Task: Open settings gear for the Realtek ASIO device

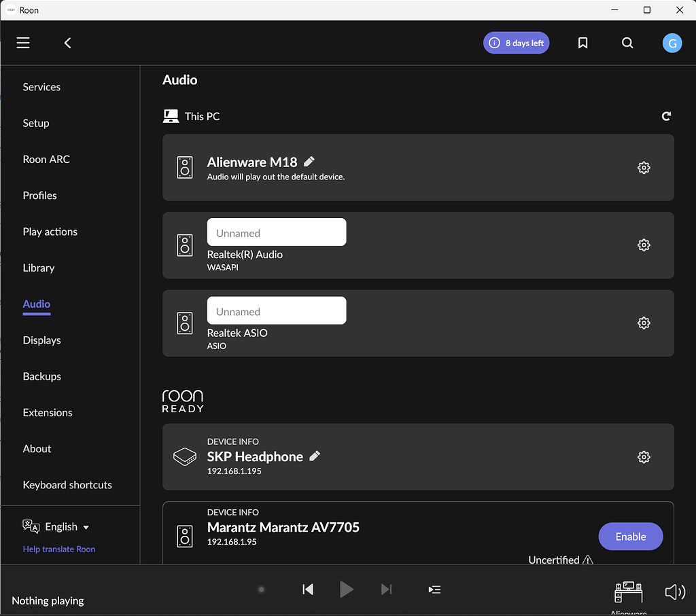Action: [x=644, y=323]
